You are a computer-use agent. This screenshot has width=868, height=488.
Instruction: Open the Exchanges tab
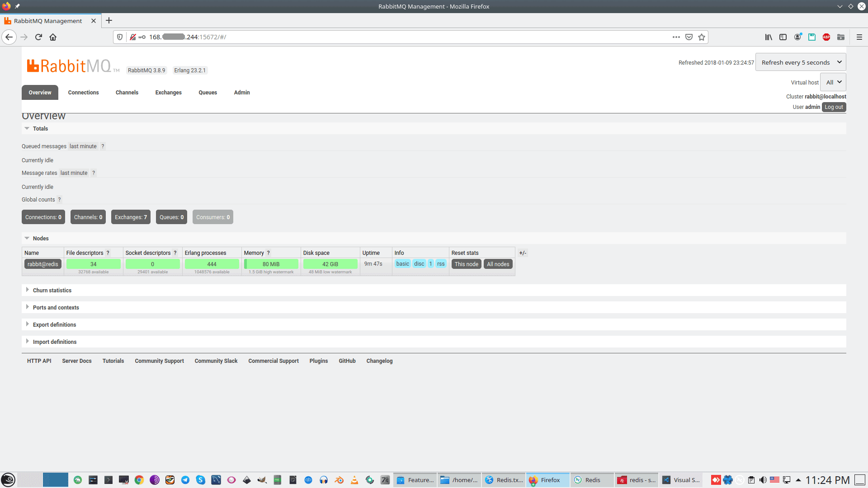[168, 93]
